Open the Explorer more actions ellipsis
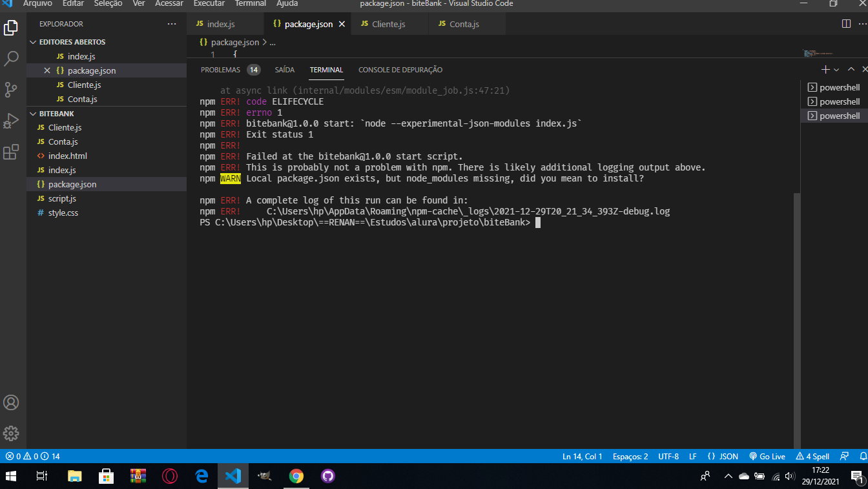This screenshot has height=489, width=868. [x=171, y=24]
